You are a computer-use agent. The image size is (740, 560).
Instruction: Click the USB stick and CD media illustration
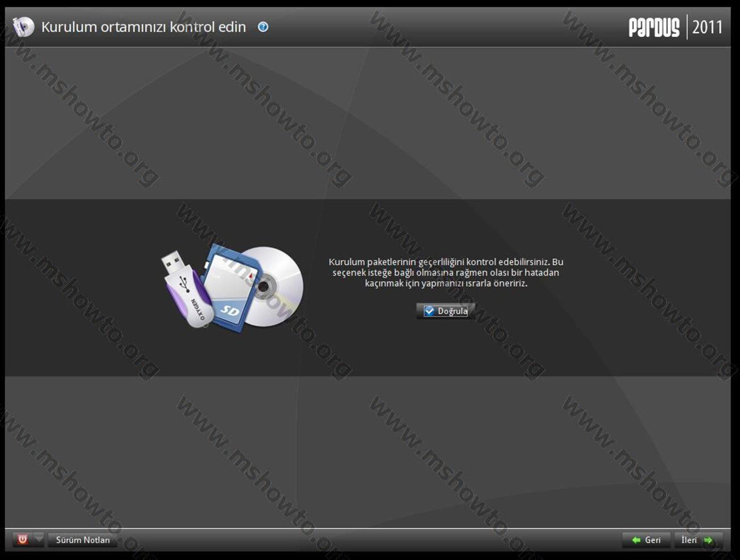point(232,287)
